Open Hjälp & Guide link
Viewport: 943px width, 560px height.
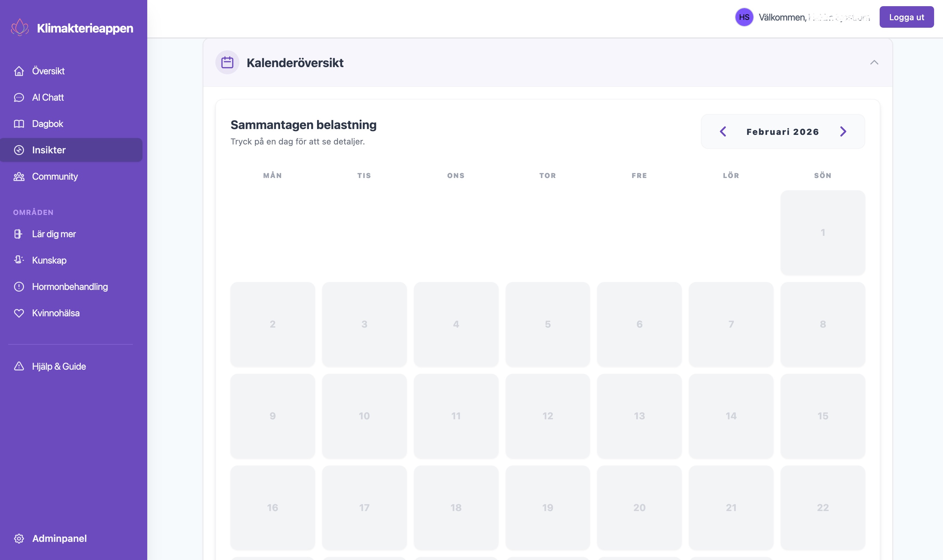tap(59, 366)
